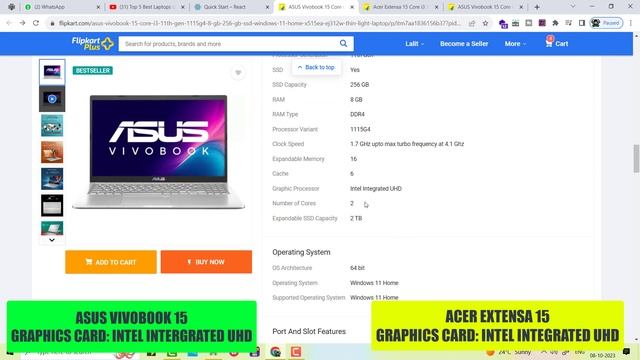Click the '1115G4' processor variant value
The width and height of the screenshot is (640, 360).
[360, 129]
